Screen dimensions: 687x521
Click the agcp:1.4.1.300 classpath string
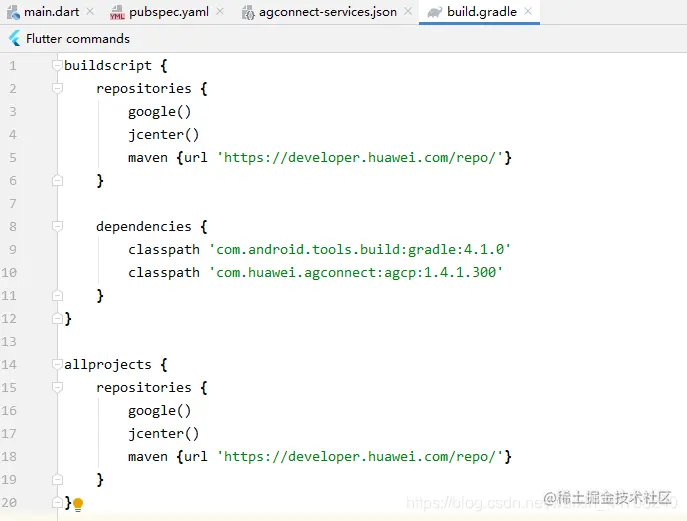356,273
